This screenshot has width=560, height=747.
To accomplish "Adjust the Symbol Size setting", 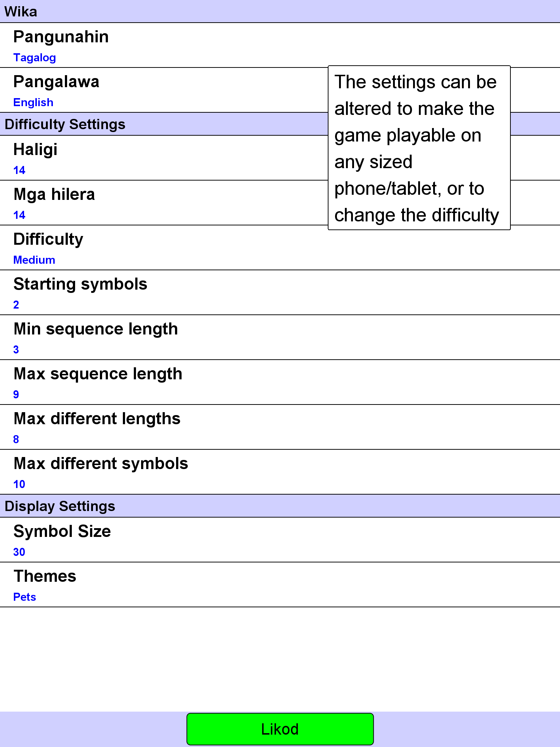I will tap(280, 540).
